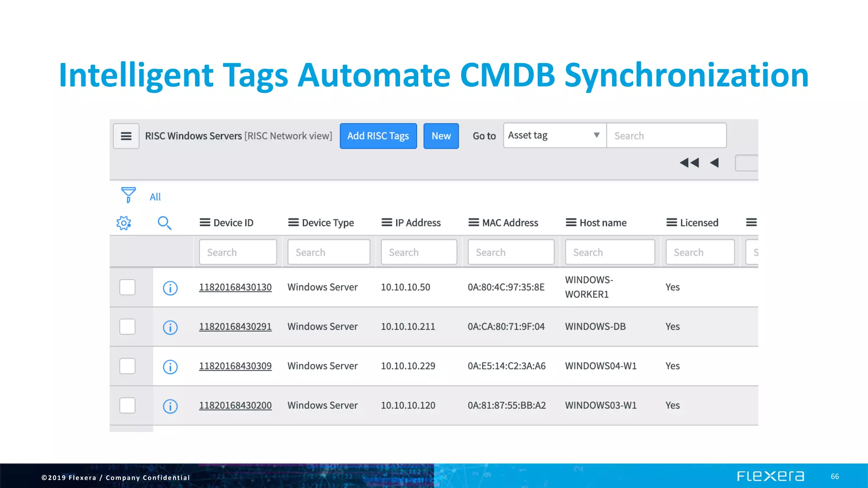Toggle the column search magnifier icon

coord(164,223)
